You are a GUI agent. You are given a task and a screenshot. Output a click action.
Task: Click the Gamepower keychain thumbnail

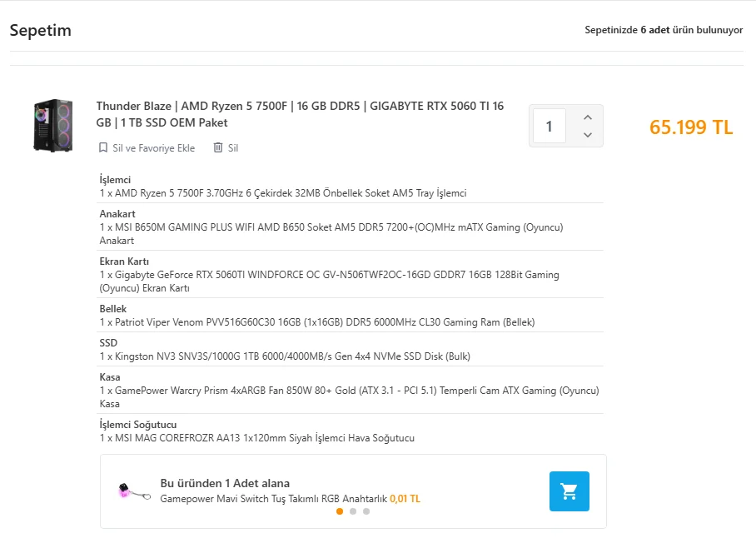pyautogui.click(x=134, y=491)
